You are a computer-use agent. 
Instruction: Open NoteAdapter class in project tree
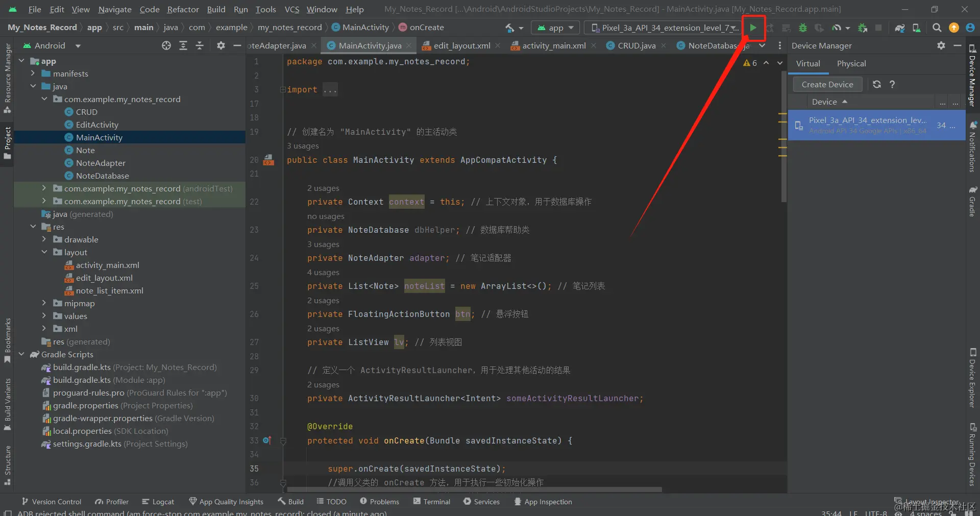(101, 163)
